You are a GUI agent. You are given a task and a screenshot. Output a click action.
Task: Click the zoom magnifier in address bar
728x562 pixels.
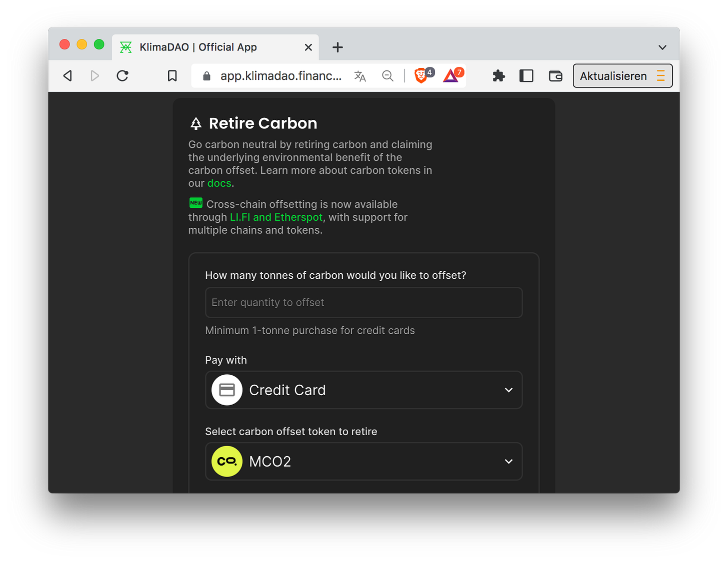(x=387, y=76)
